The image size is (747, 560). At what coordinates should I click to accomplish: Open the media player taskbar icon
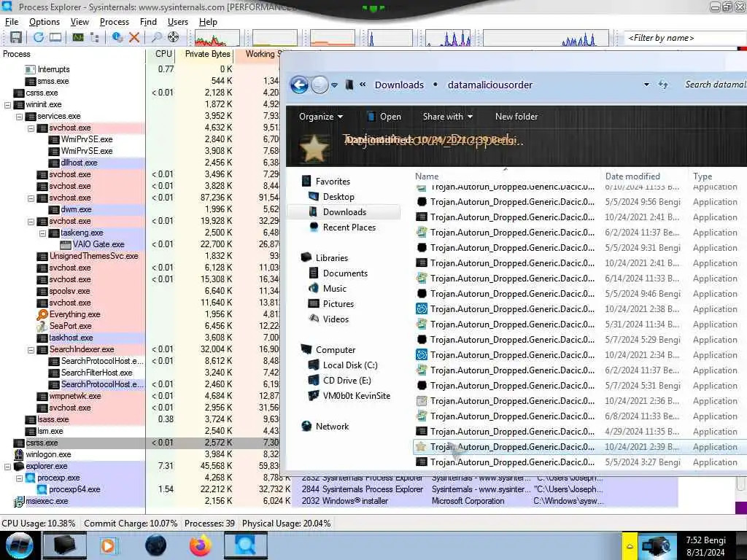click(109, 545)
